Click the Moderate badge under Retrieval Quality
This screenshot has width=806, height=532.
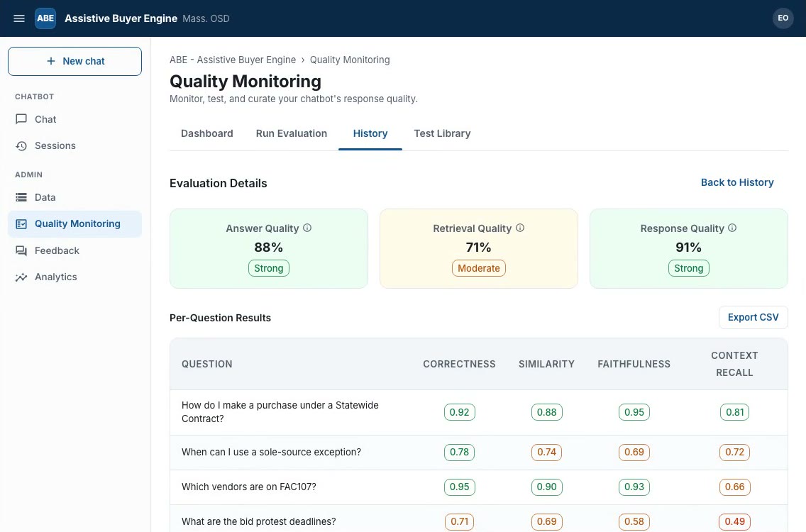tap(478, 268)
